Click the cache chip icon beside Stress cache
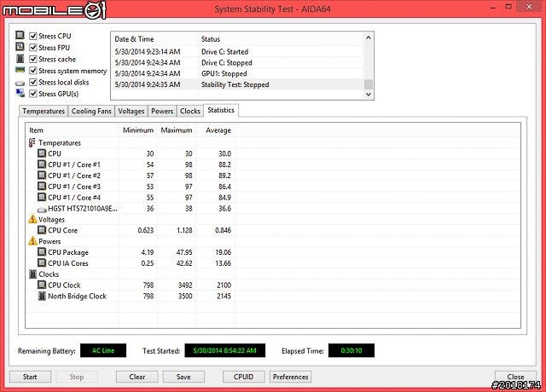This screenshot has width=546, height=392. [x=20, y=59]
